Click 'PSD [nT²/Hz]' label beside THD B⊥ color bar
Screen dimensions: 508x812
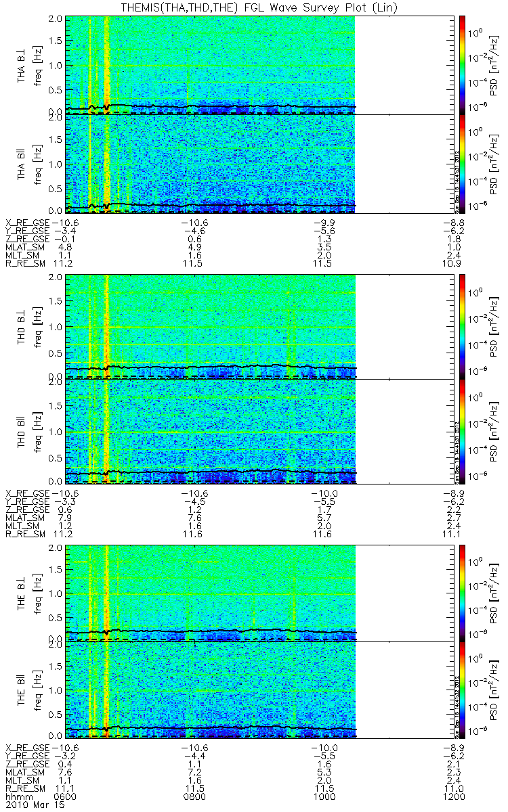click(x=494, y=327)
